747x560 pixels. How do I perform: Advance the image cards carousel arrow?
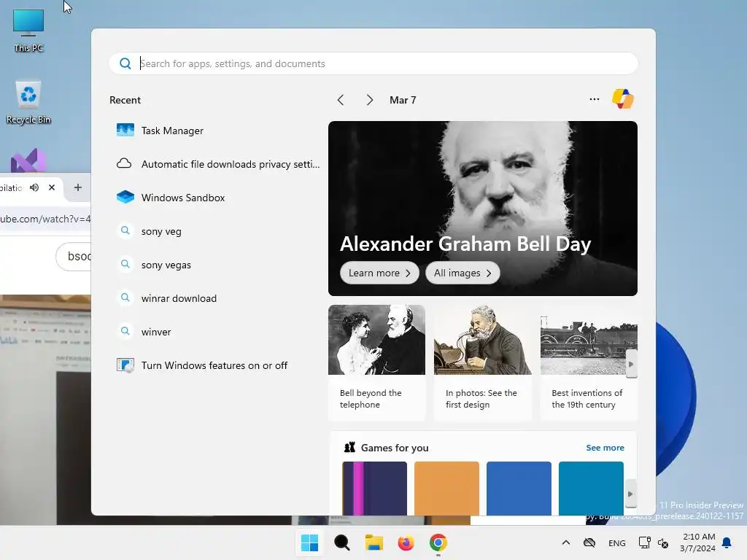pyautogui.click(x=631, y=364)
